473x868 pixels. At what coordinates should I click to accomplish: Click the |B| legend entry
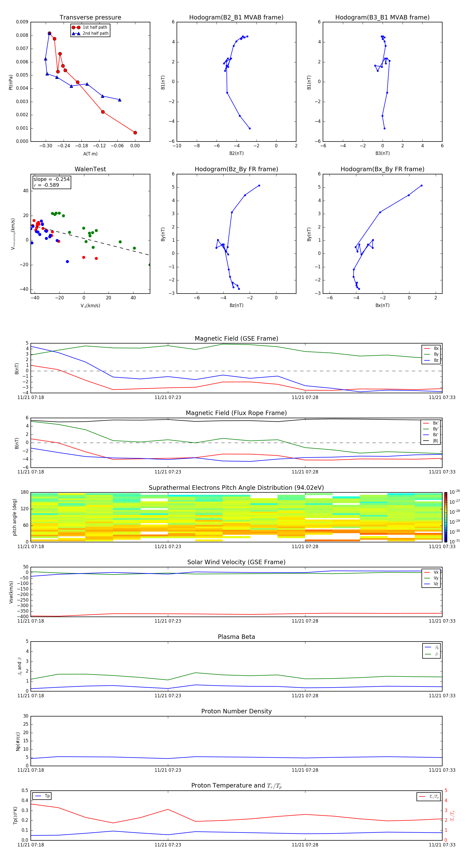[x=431, y=441]
